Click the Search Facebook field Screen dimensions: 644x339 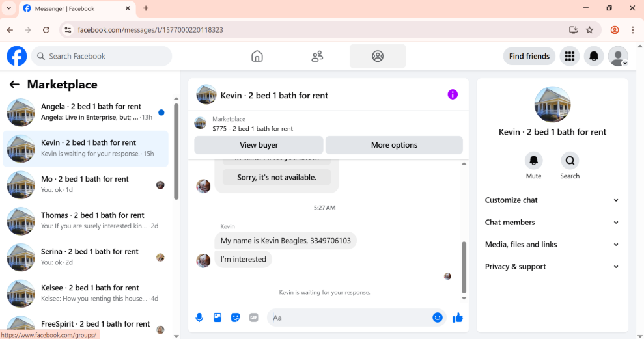click(x=102, y=56)
